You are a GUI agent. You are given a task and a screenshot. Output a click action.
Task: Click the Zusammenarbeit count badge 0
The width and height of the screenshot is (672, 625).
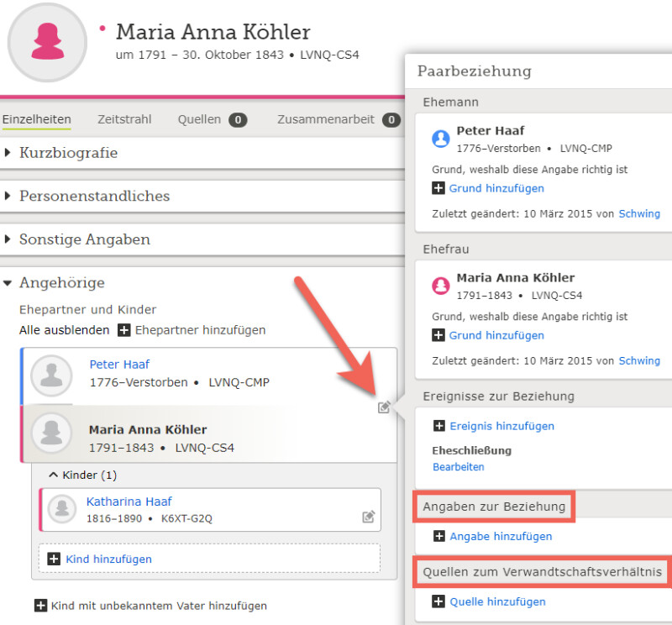coord(391,120)
